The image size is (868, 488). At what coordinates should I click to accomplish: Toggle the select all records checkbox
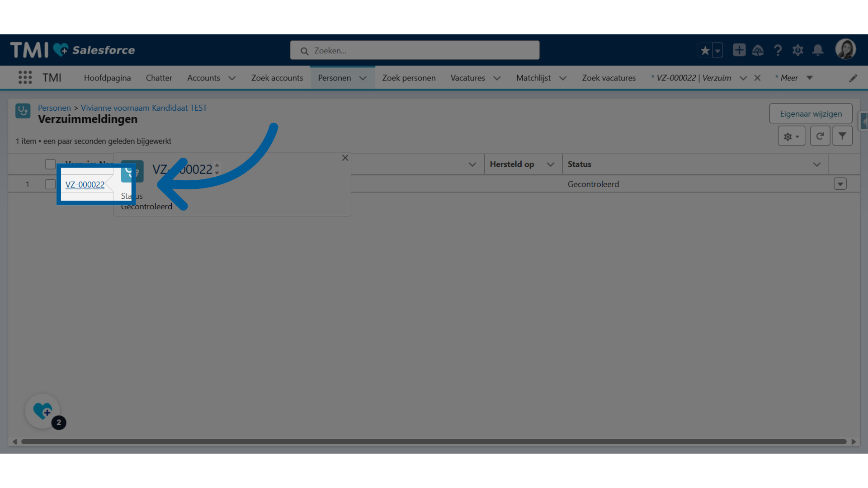[x=49, y=163]
